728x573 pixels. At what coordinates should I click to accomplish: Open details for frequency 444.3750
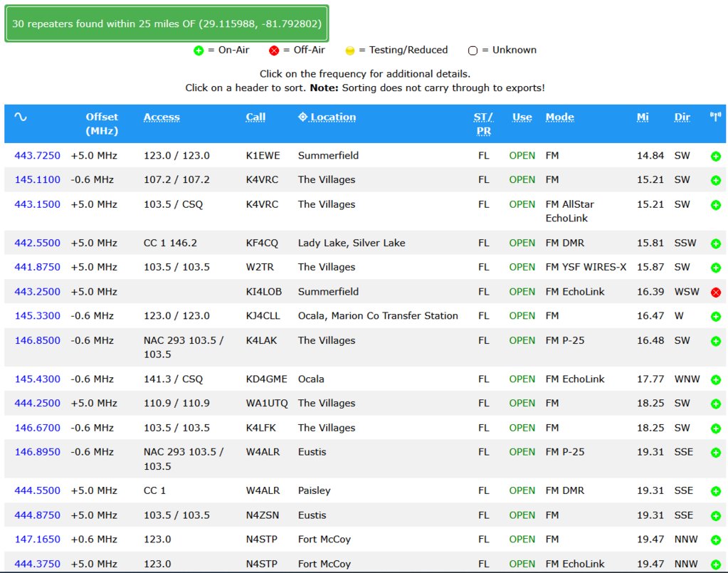(37, 564)
